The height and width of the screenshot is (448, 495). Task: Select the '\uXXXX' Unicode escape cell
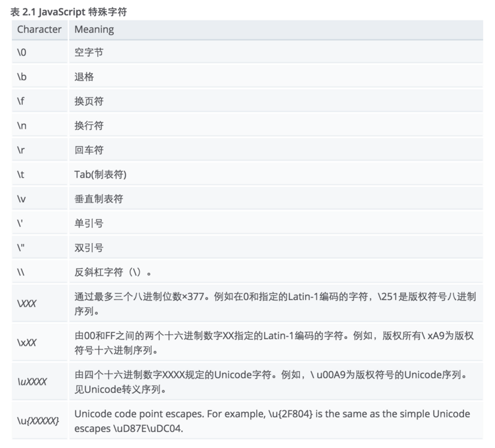pyautogui.click(x=40, y=382)
